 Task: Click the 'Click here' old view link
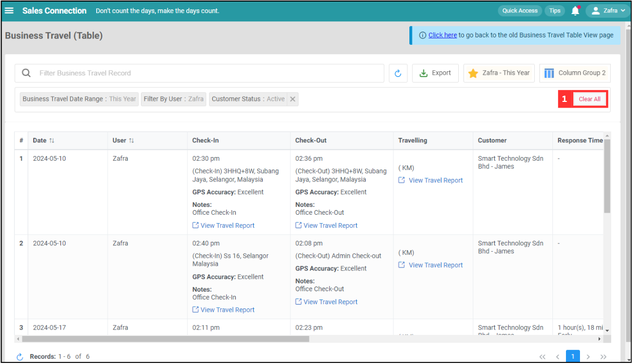[443, 35]
